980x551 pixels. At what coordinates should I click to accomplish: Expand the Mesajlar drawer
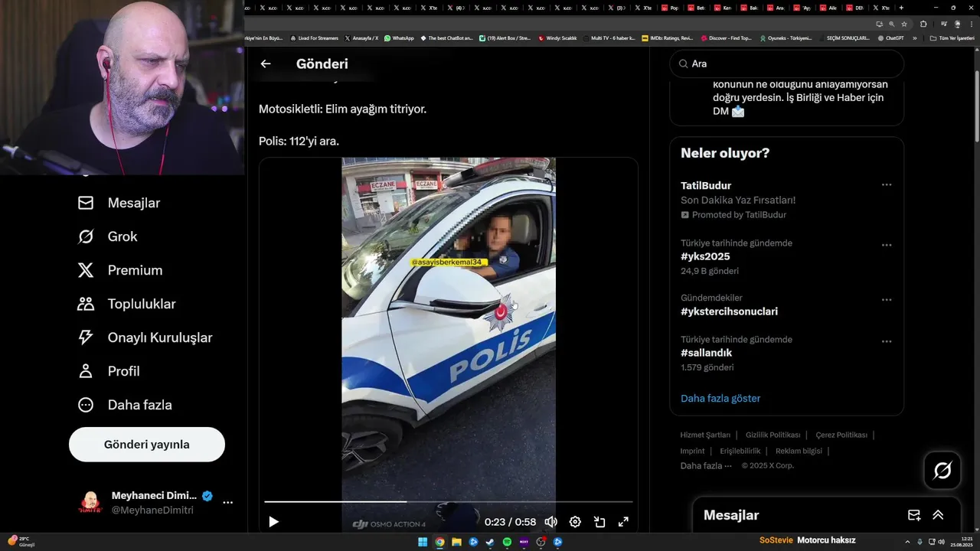tap(938, 515)
